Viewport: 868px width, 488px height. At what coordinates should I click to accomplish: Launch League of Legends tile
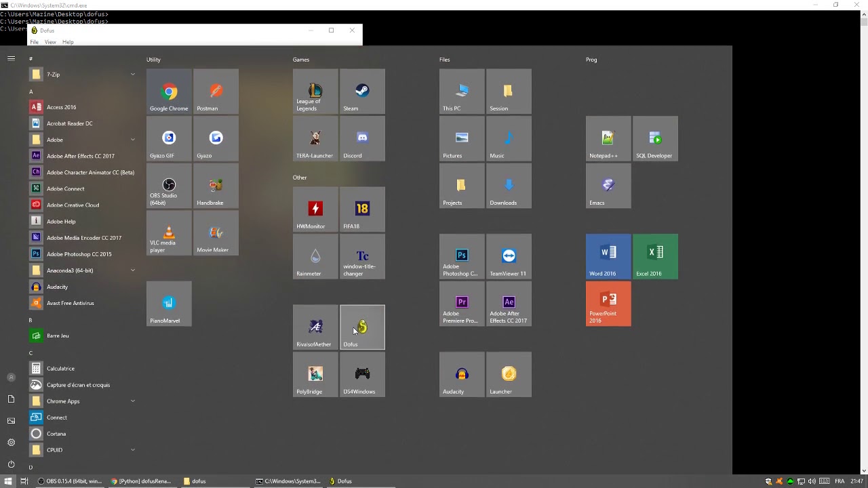click(315, 91)
